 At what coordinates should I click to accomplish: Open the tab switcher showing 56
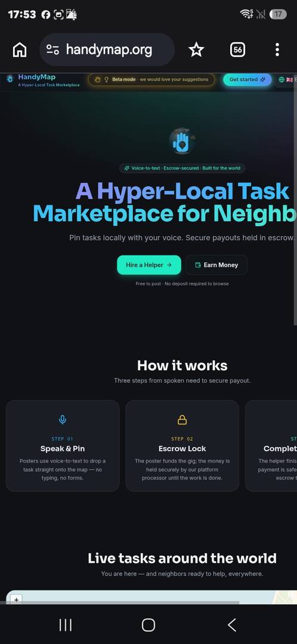pyautogui.click(x=237, y=50)
